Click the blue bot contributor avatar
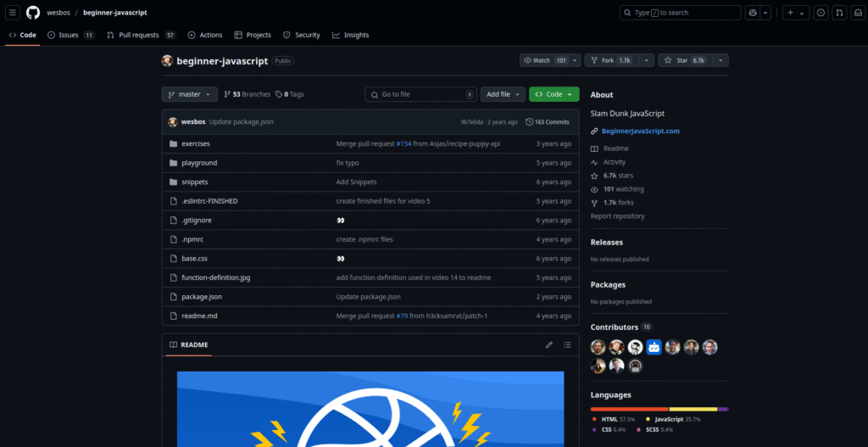The height and width of the screenshot is (447, 868). pos(654,347)
